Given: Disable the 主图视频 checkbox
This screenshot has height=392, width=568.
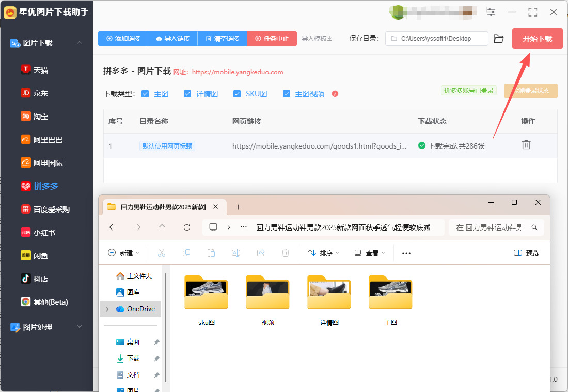Looking at the screenshot, I should pos(287,94).
